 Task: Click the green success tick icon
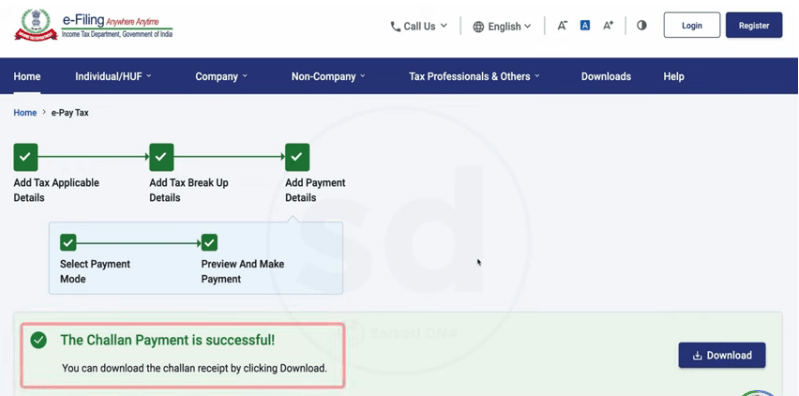(x=39, y=340)
